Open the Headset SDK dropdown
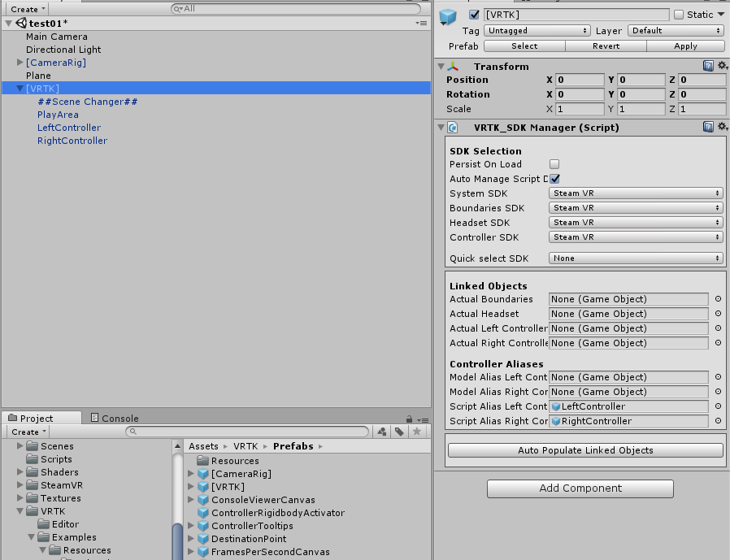This screenshot has height=560, width=730. coord(636,223)
